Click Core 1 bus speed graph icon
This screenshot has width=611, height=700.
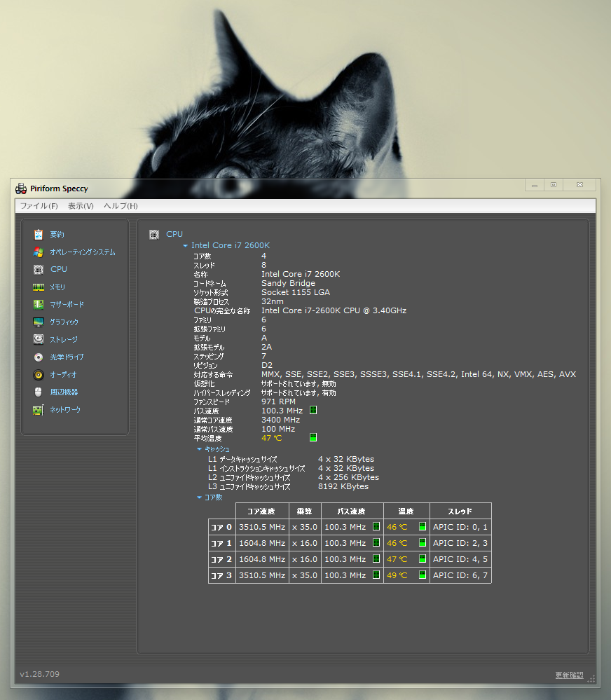tap(376, 542)
